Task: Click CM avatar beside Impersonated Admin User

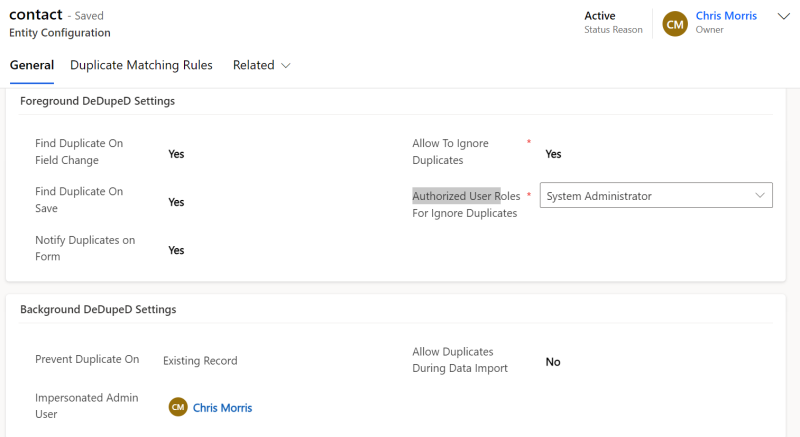Action: click(178, 407)
